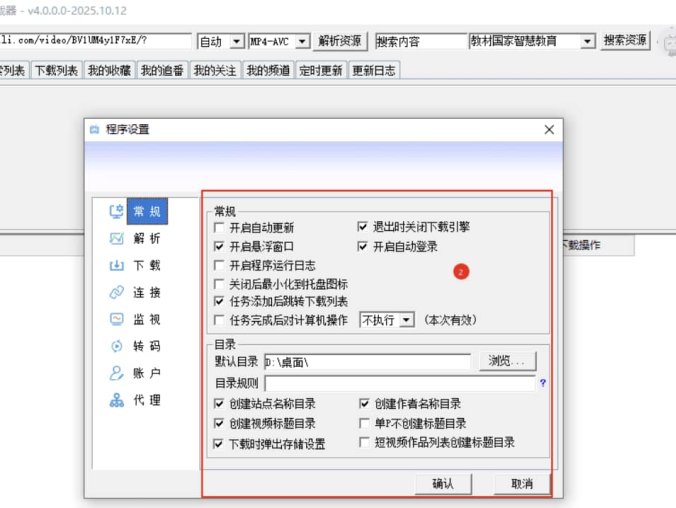
Task: Toggle 开启悬浮窗口 checkbox
Action: 219,246
